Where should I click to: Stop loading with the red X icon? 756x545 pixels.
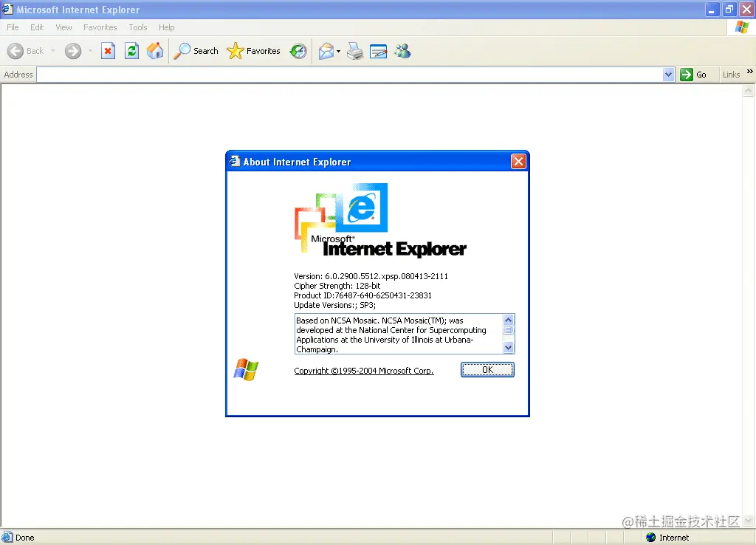coord(108,51)
